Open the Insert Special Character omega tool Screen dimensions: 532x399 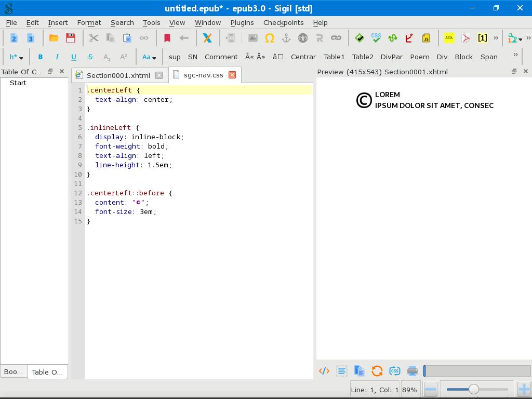[269, 38]
